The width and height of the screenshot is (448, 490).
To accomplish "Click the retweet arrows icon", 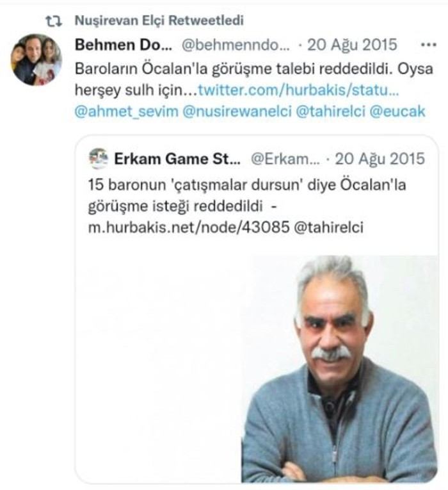I will click(x=54, y=21).
